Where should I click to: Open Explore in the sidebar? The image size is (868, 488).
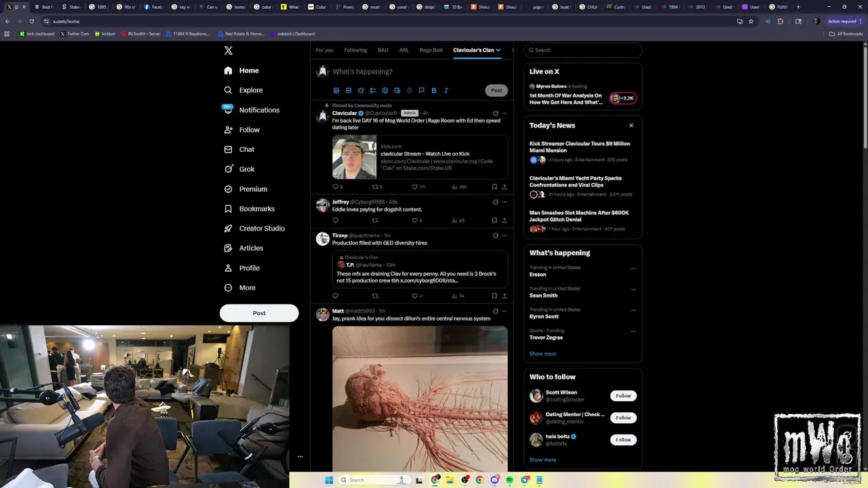243,90
